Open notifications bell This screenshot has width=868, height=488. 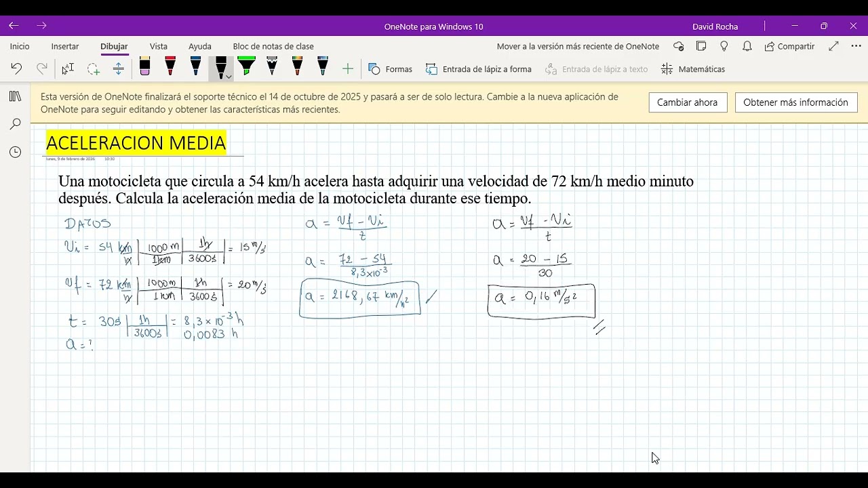pyautogui.click(x=747, y=46)
